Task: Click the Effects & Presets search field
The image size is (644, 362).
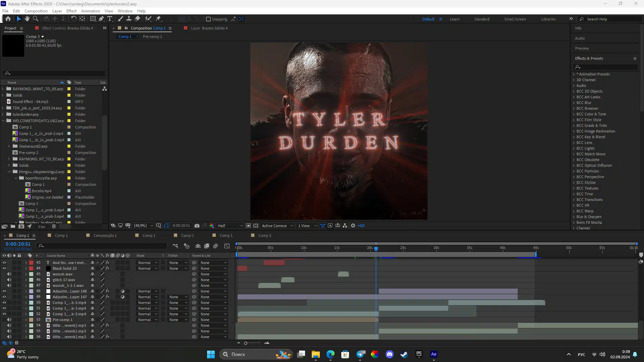Action: [606, 67]
